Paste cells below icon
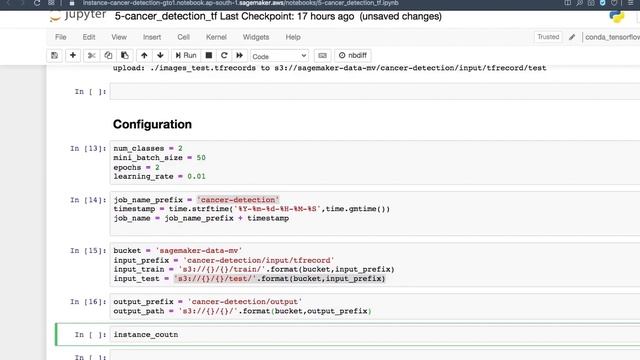640x360 pixels. (125, 56)
